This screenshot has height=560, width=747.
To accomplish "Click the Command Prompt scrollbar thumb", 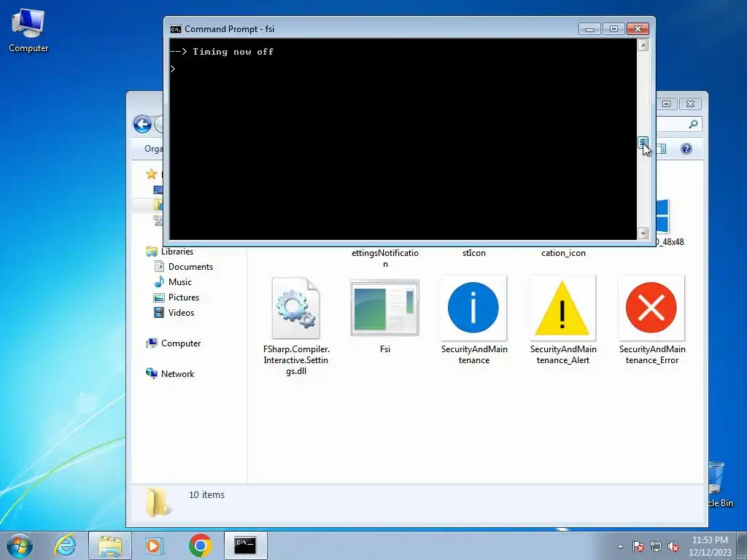I will pos(643,142).
